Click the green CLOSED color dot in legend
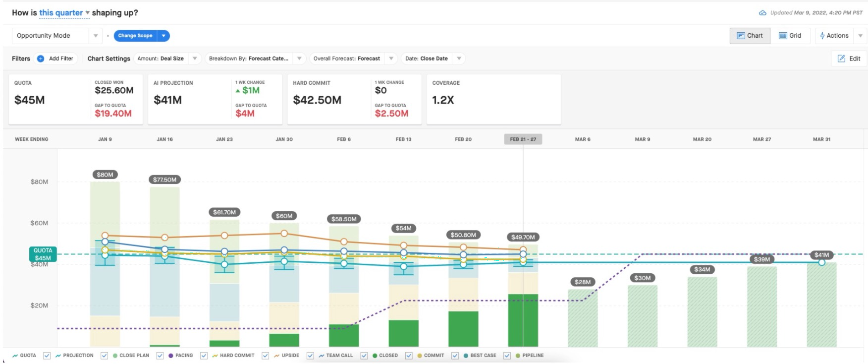This screenshot has width=868, height=364. 375,356
